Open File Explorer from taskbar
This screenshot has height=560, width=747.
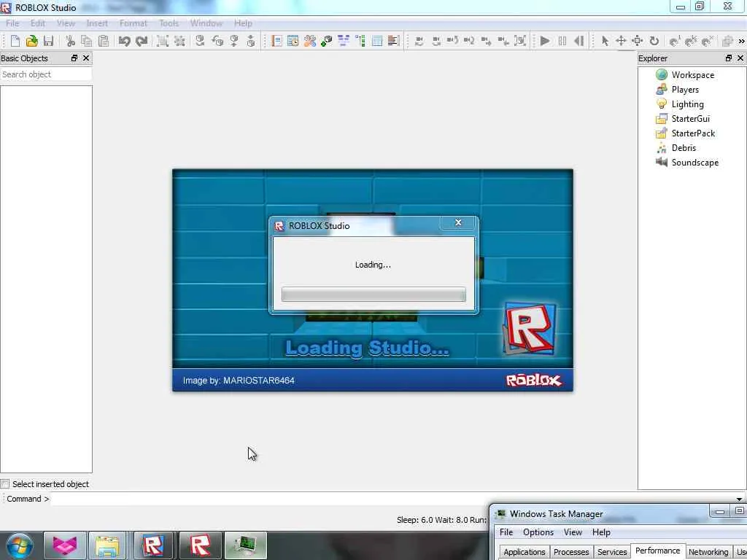click(x=107, y=545)
